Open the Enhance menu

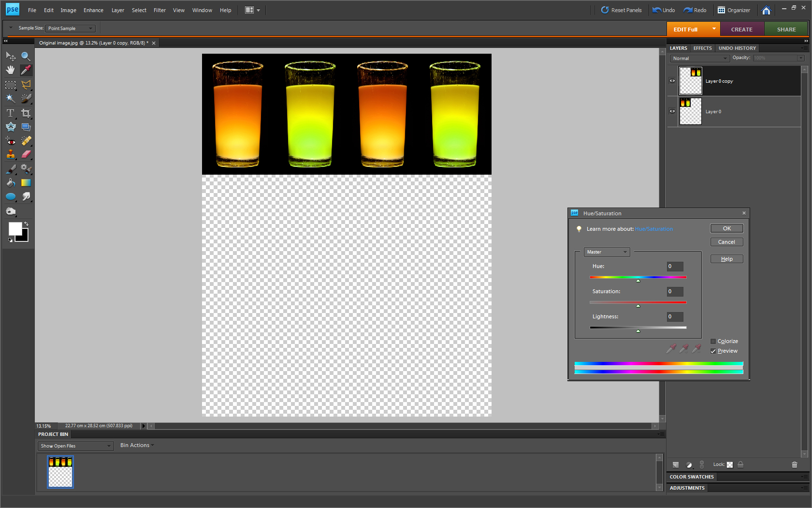(93, 10)
